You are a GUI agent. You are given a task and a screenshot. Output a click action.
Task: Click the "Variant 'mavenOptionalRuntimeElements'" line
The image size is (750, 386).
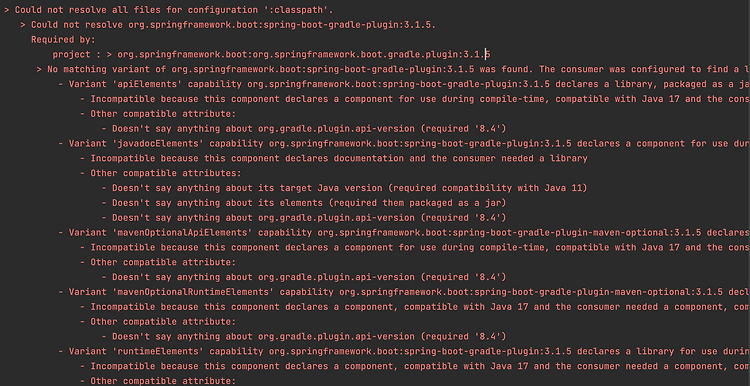pyautogui.click(x=404, y=291)
